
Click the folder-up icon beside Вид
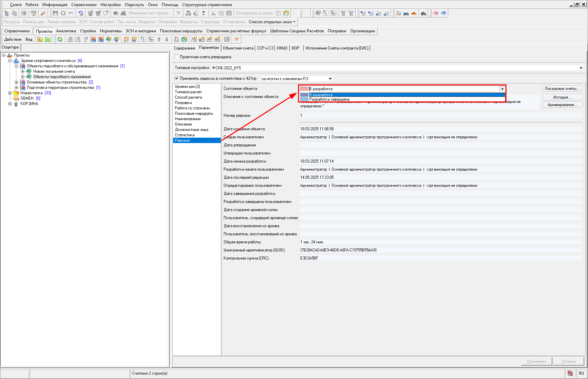(x=40, y=39)
